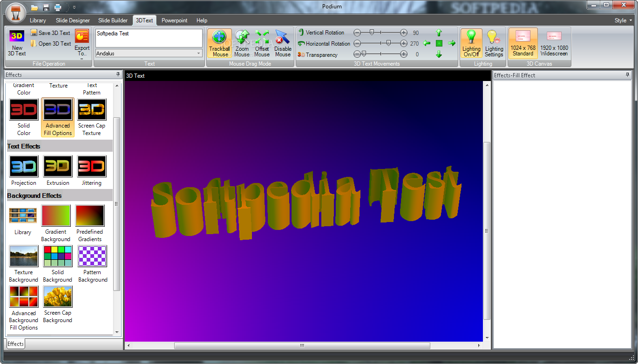The width and height of the screenshot is (638, 364).
Task: Select Texture Background effect
Action: point(24,264)
